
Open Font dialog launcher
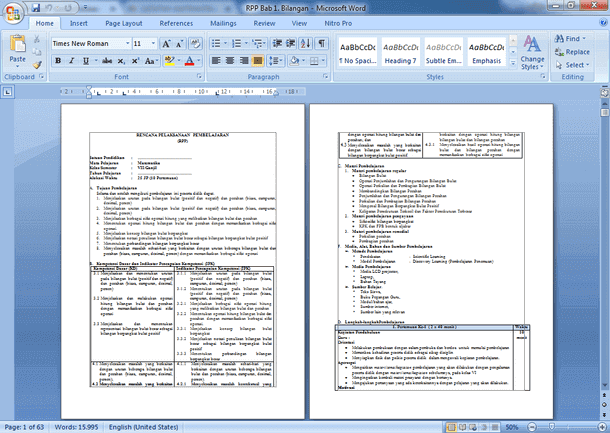point(199,77)
